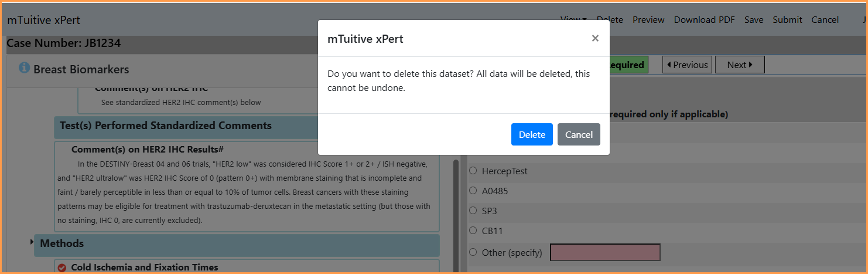The image size is (868, 274).
Task: Click the gray Cancel button in dialog
Action: (579, 134)
